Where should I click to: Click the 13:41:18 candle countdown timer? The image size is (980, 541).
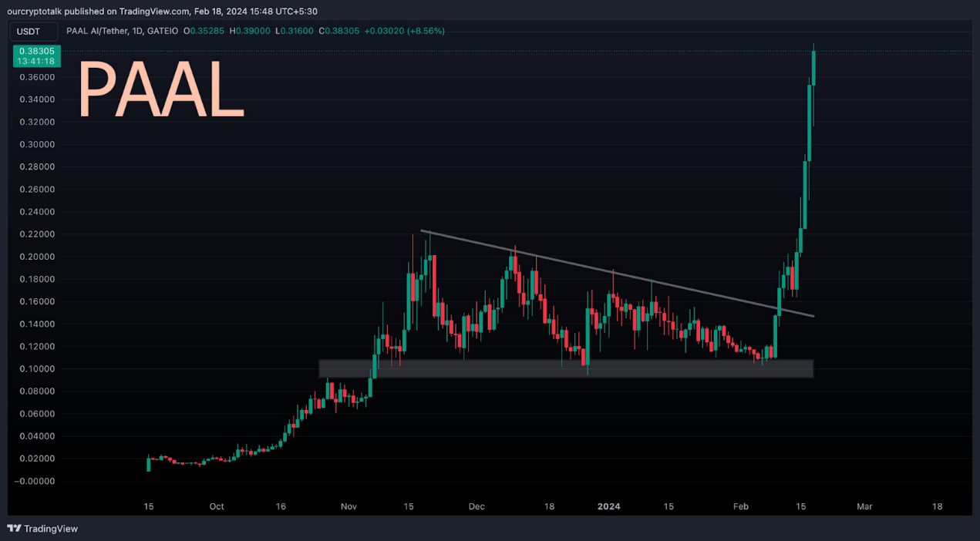click(x=37, y=61)
